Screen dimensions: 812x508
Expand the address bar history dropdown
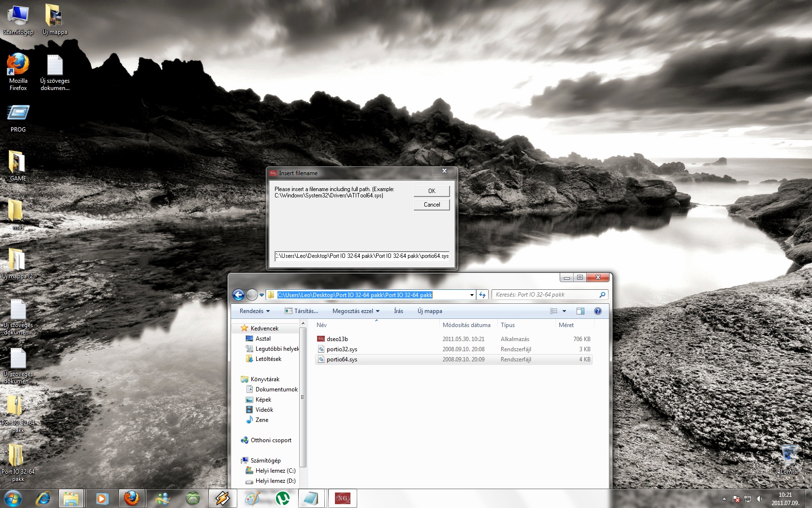[472, 295]
